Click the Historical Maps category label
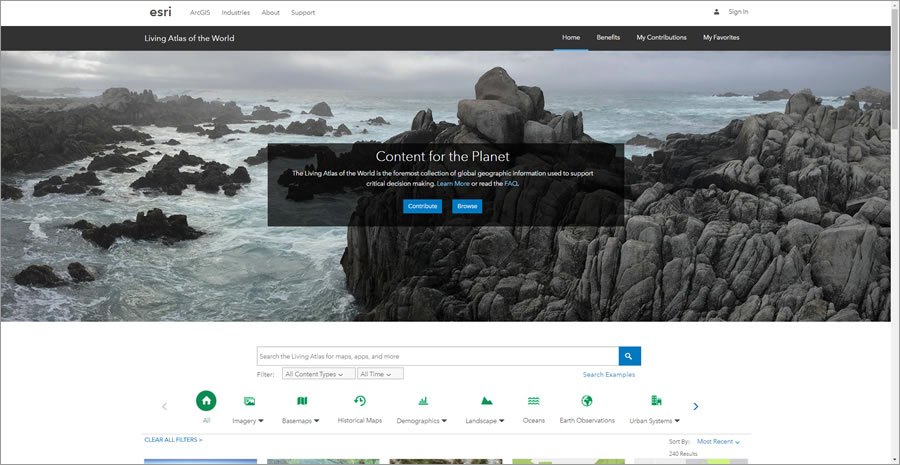900x465 pixels. click(360, 420)
